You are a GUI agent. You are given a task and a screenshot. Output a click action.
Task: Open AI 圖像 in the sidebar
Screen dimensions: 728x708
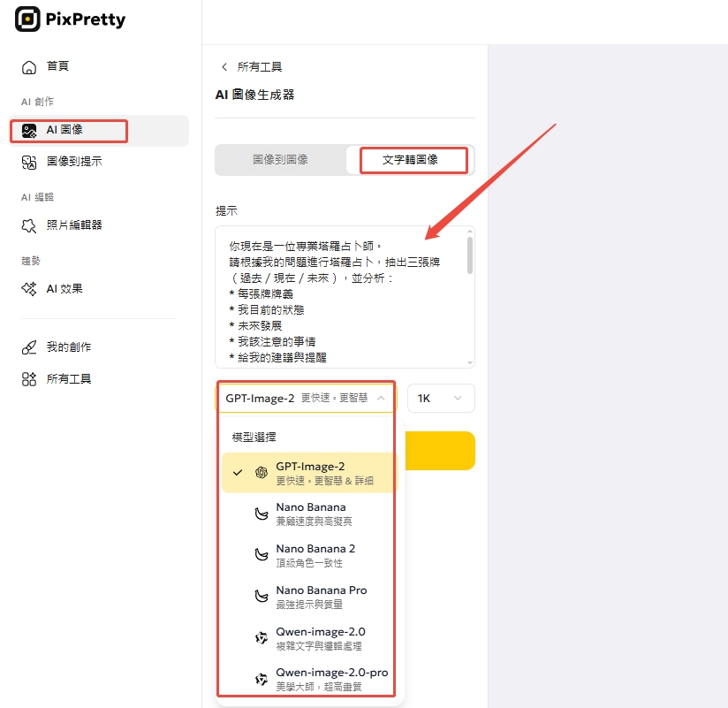click(x=98, y=131)
